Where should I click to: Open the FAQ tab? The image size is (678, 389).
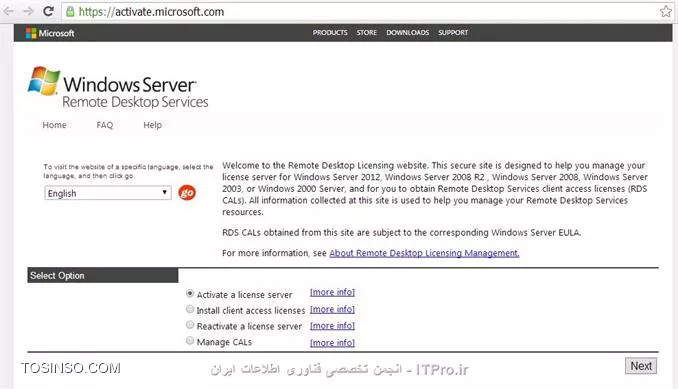(x=105, y=125)
